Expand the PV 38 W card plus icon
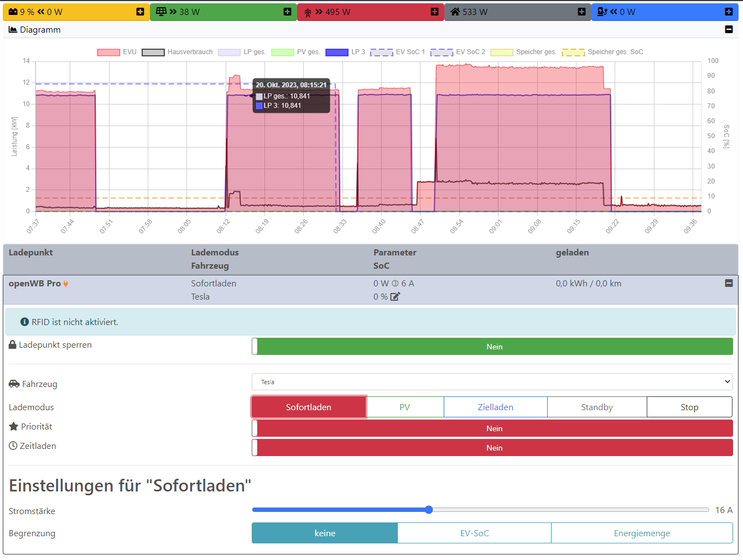This screenshot has height=560, width=743. (287, 12)
